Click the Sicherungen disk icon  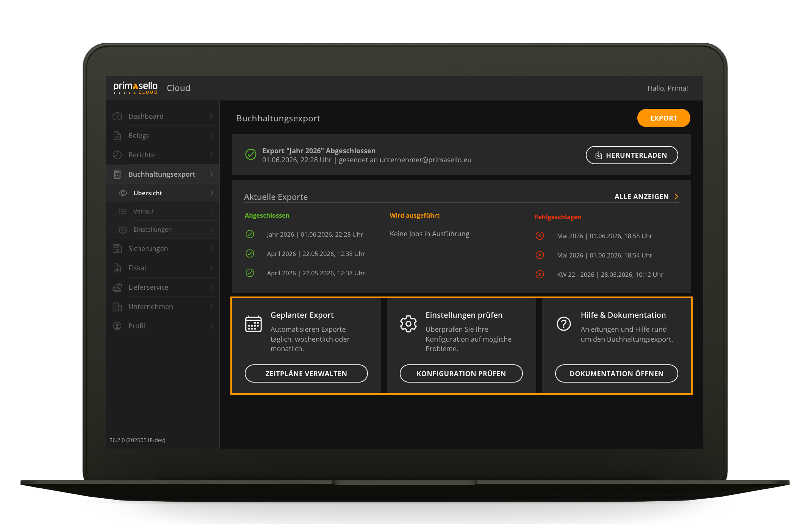click(117, 249)
